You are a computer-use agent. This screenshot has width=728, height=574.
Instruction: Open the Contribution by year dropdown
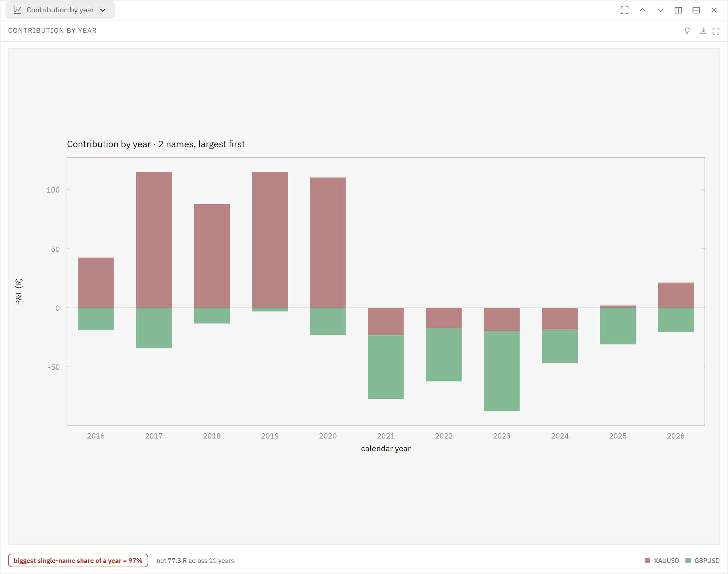(60, 10)
